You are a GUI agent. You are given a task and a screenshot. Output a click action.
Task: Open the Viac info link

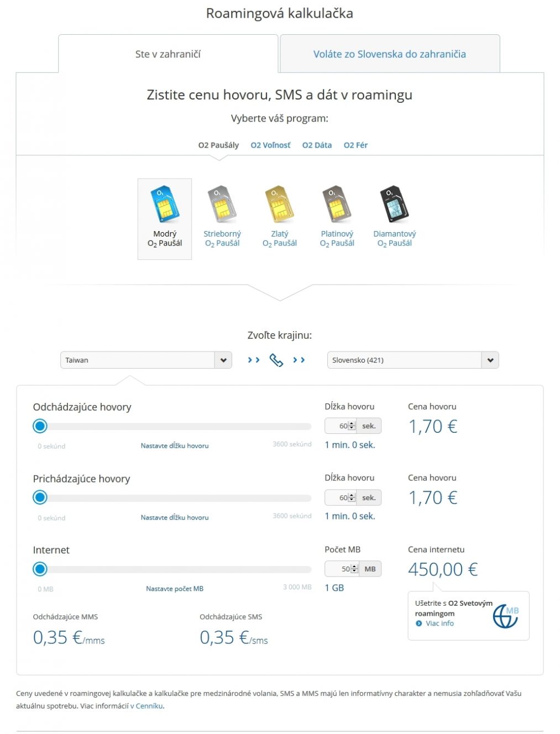click(x=439, y=623)
